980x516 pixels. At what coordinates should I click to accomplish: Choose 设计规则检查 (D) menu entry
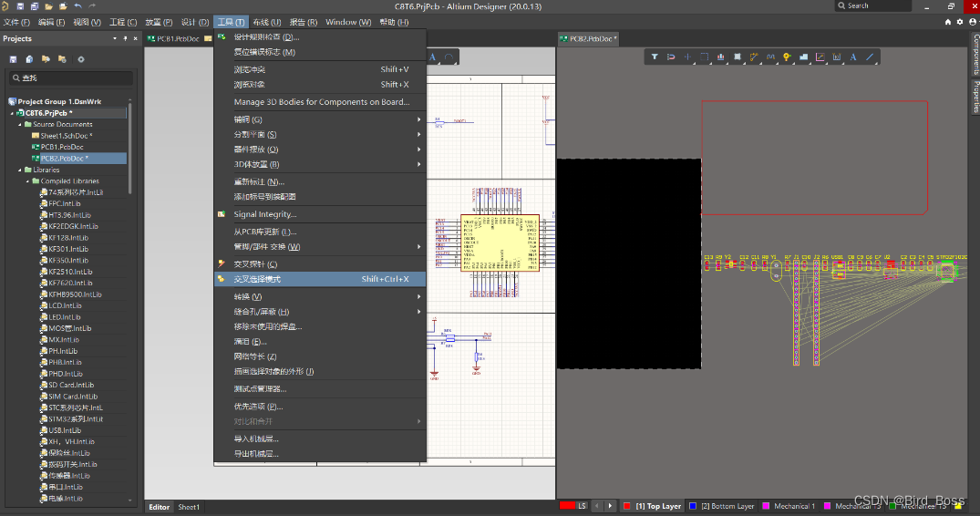tap(320, 36)
